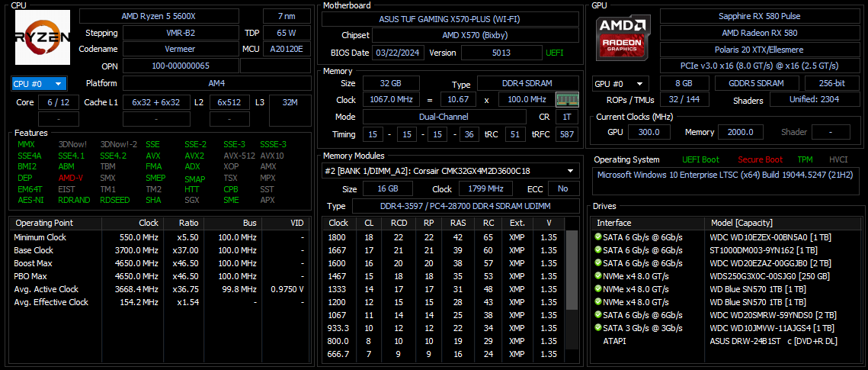This screenshot has height=370, width=868.
Task: Click the Ext. column header
Action: 517,223
